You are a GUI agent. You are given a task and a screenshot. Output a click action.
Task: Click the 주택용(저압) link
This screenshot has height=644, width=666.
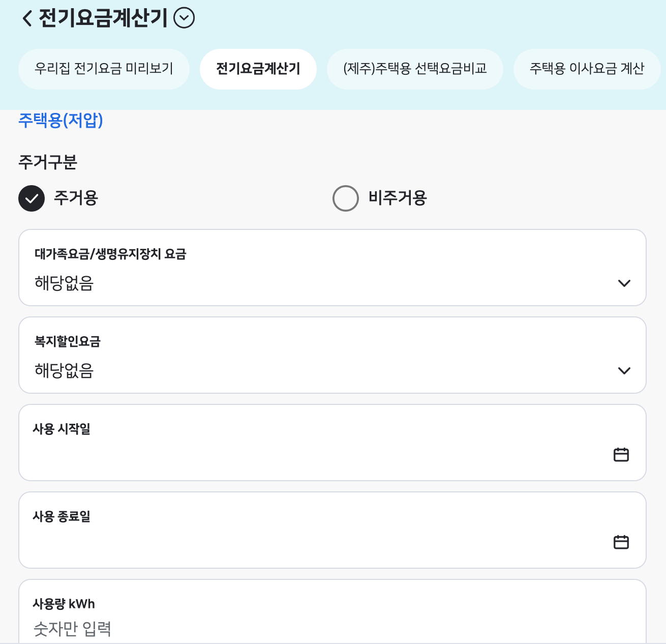(60, 121)
